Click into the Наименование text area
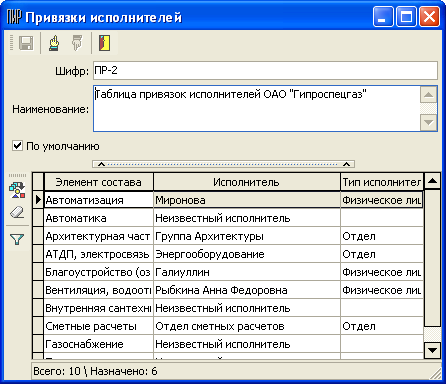The height and width of the screenshot is (384, 446). (256, 109)
